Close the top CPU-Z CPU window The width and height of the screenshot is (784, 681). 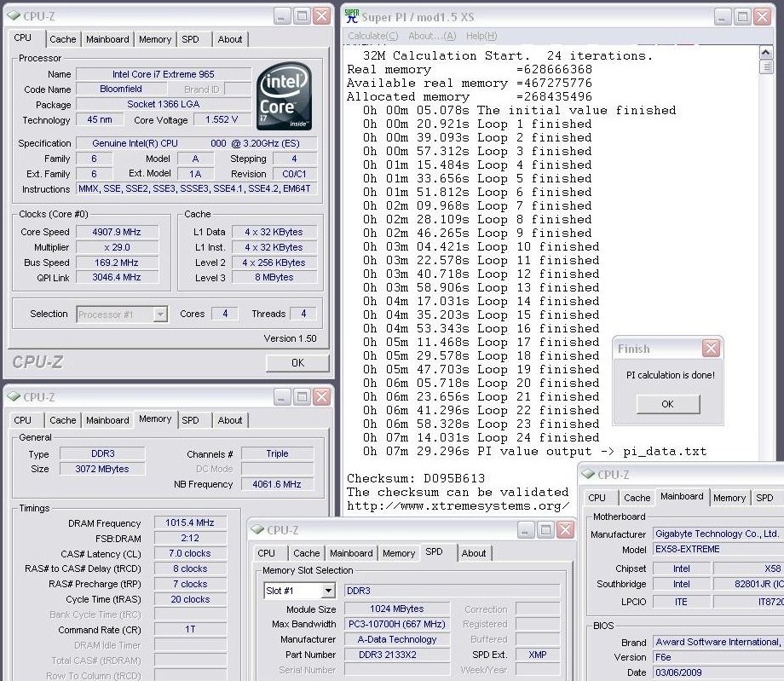click(x=321, y=16)
